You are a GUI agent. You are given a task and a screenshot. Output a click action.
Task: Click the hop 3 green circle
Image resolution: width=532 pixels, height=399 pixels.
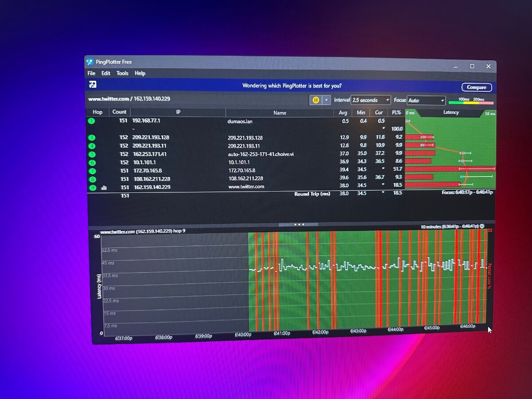[x=92, y=138]
